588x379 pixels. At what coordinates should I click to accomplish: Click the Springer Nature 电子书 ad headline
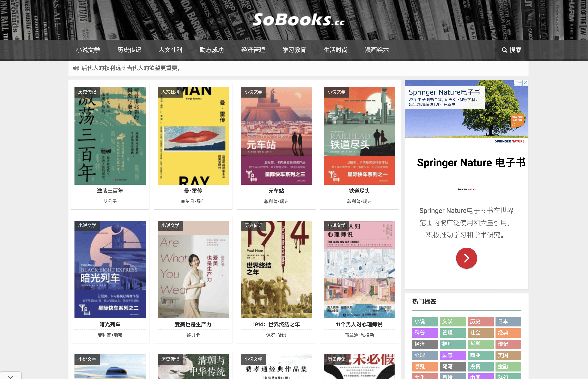(x=471, y=163)
